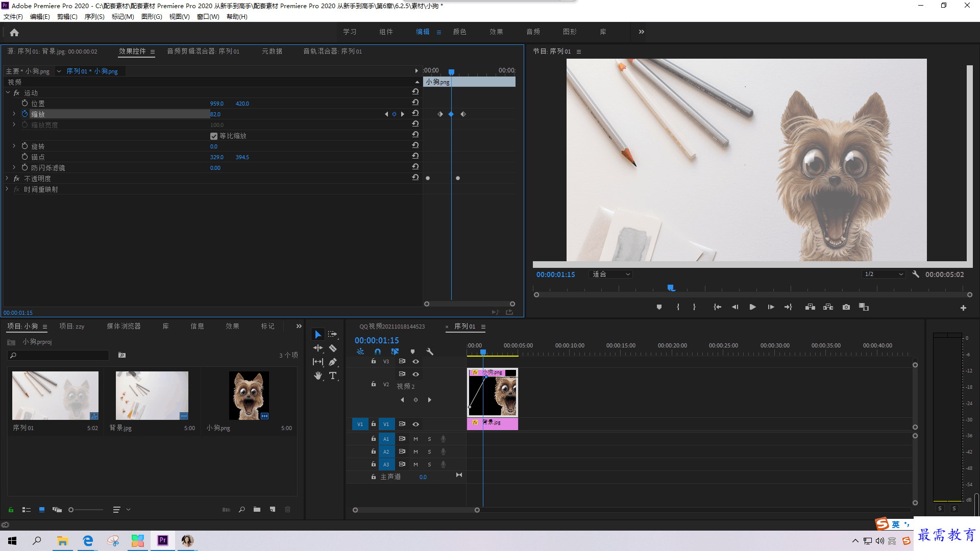Open the 媒体浏览器 tab

[124, 326]
